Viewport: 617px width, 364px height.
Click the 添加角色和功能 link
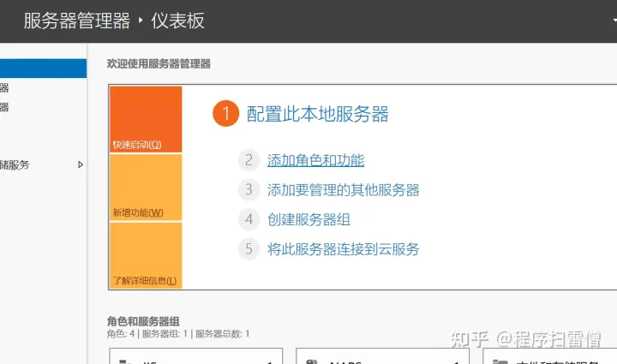click(316, 160)
